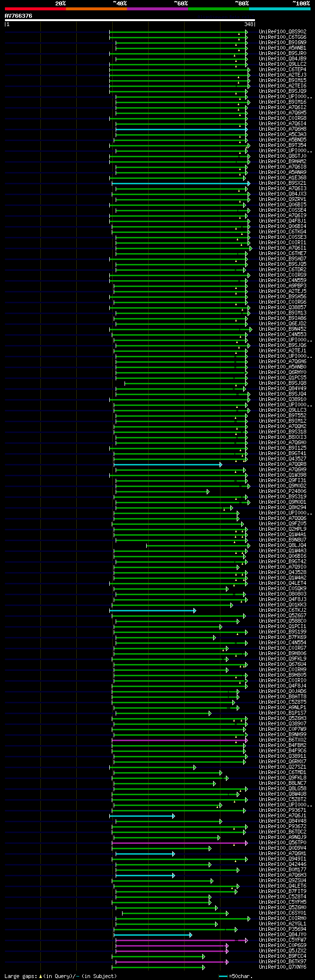Click the orange ~40% identity color segment

[96, 9]
